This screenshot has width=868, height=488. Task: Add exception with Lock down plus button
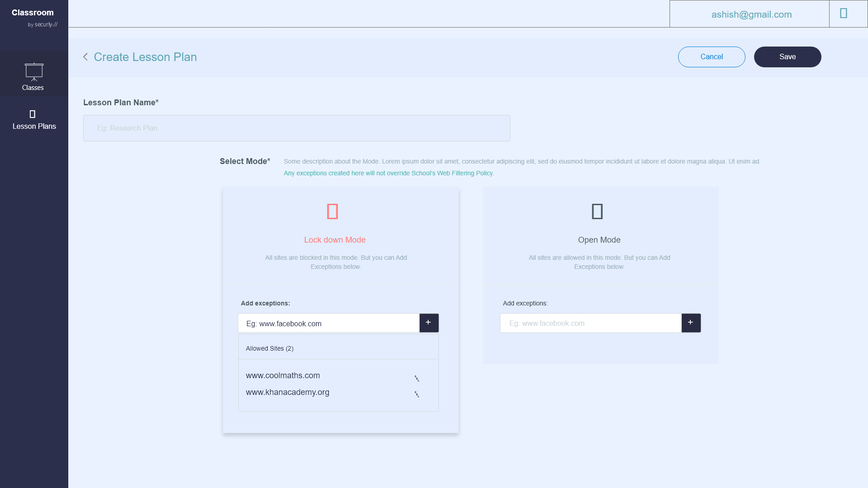point(429,323)
